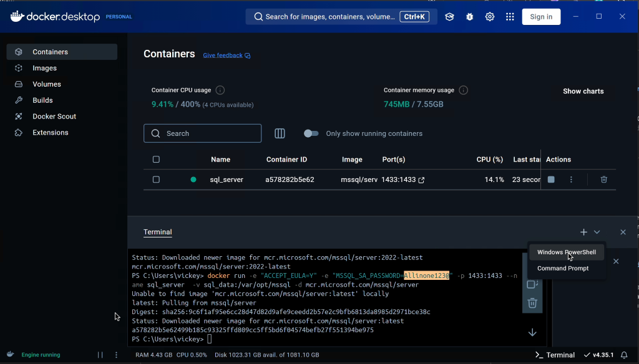Toggle Only show running containers
Screen dimensions: 639x364
[x=311, y=133]
